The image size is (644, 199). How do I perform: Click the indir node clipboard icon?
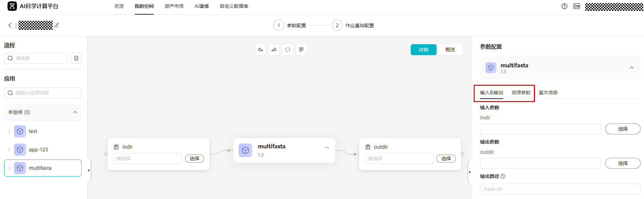(116, 147)
